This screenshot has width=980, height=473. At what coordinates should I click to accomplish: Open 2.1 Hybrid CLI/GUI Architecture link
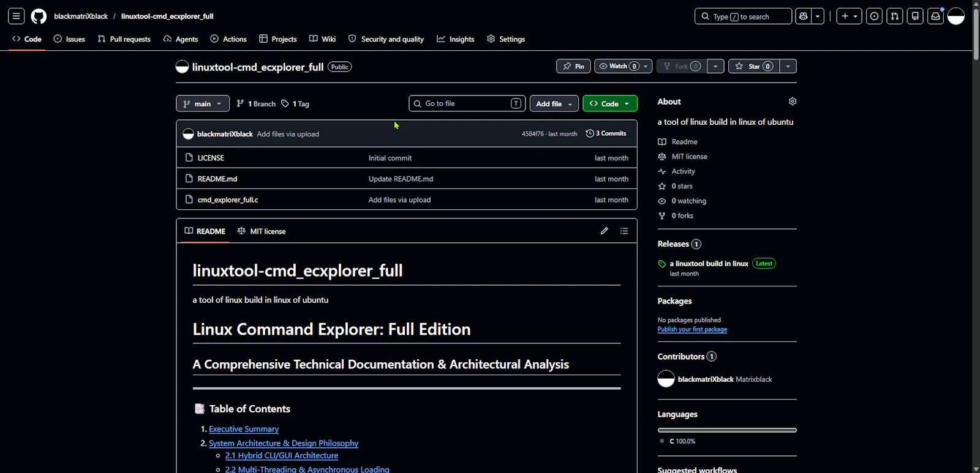pos(282,455)
